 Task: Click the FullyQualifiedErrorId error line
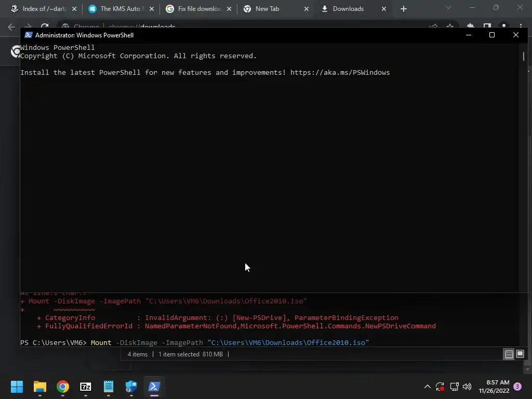click(x=236, y=326)
